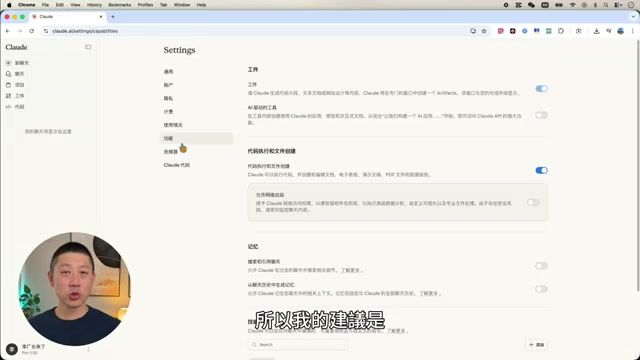Click the Chrome address bar URL

[85, 31]
